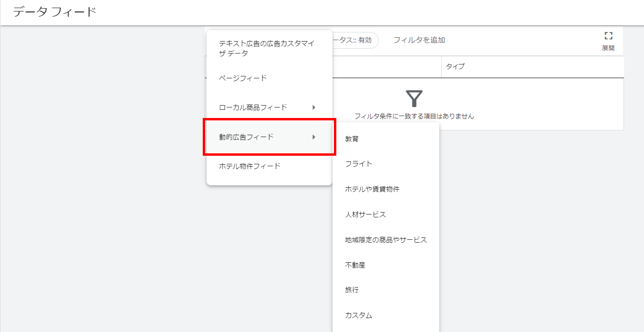Choose 地域限定の商品やサービス option
This screenshot has height=332, width=644.
(385, 240)
